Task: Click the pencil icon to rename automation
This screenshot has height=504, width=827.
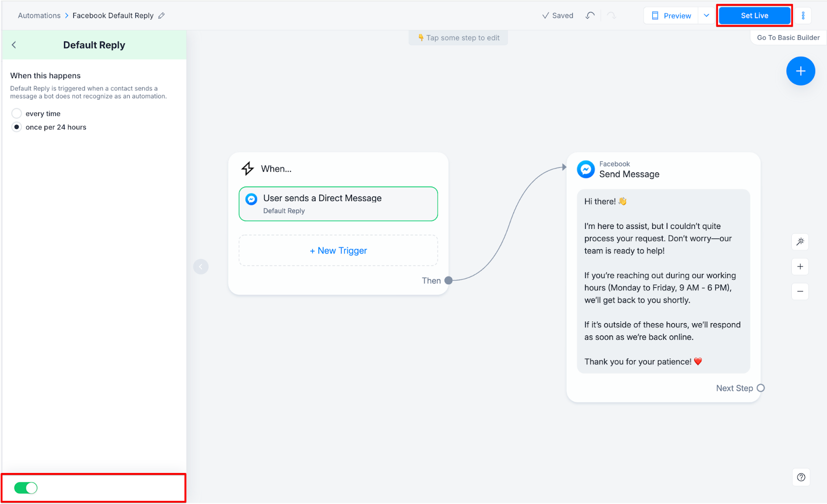Action: pyautogui.click(x=161, y=16)
